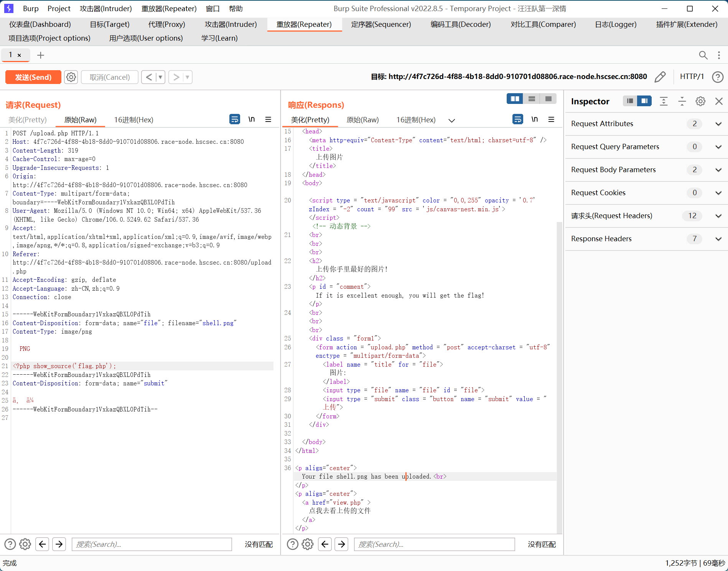Go to previous request in history

pos(149,77)
